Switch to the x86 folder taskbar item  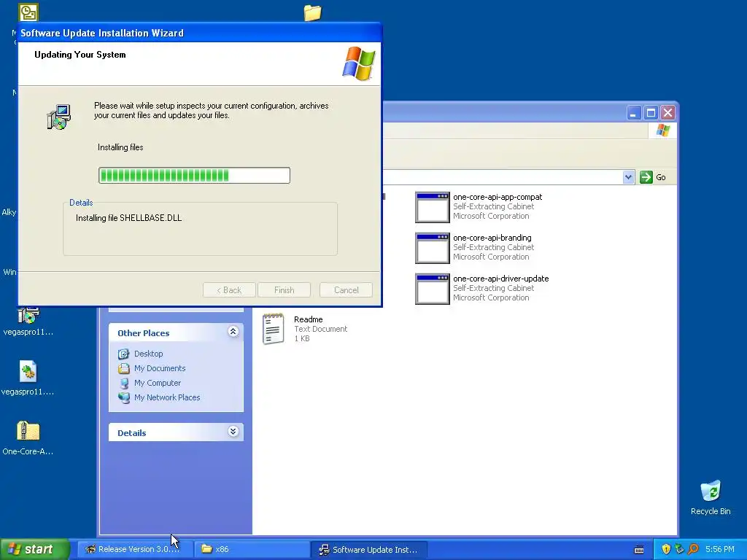[x=252, y=549]
